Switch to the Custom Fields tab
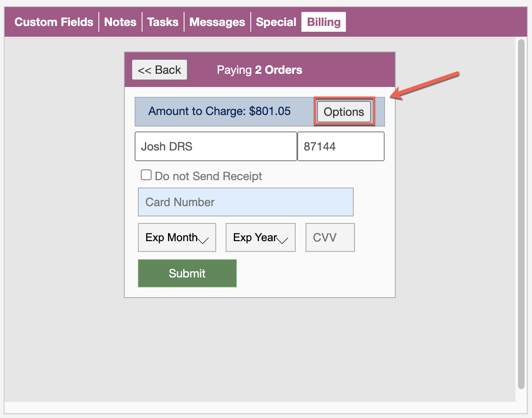The width and height of the screenshot is (532, 418). coord(54,22)
